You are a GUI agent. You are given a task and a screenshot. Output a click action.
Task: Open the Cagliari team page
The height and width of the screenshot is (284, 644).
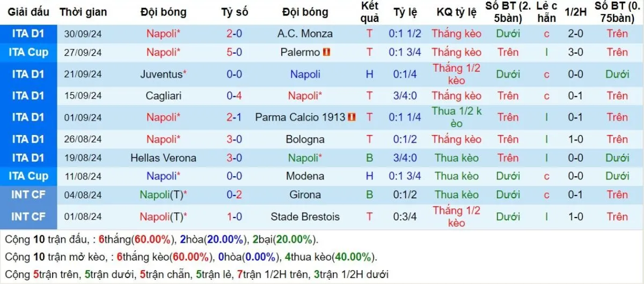(x=163, y=96)
